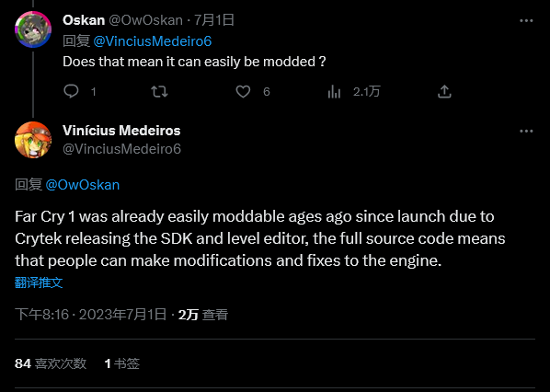Image resolution: width=550 pixels, height=392 pixels.
Task: Click the retweet icon on Oskan's tweet
Action: coord(159,92)
